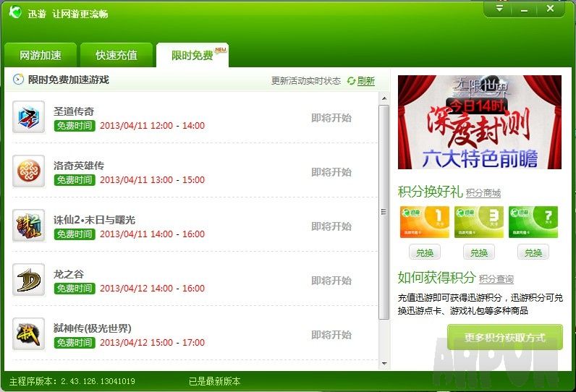
Task: Click 即将开始 status for 诛仙2
Action: pos(331,226)
